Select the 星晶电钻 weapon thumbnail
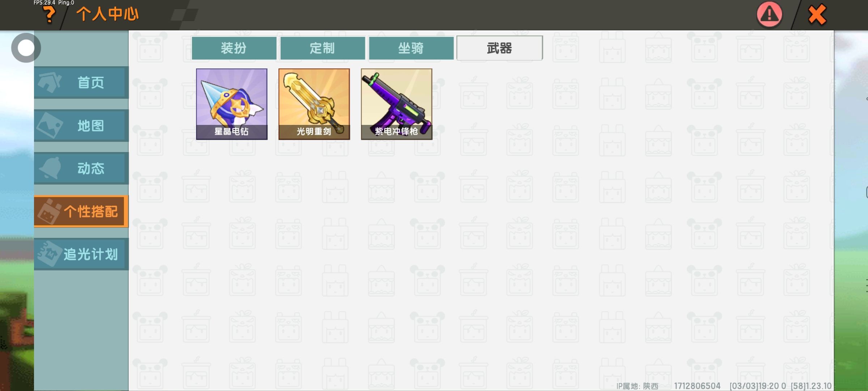The image size is (868, 391). 232,104
